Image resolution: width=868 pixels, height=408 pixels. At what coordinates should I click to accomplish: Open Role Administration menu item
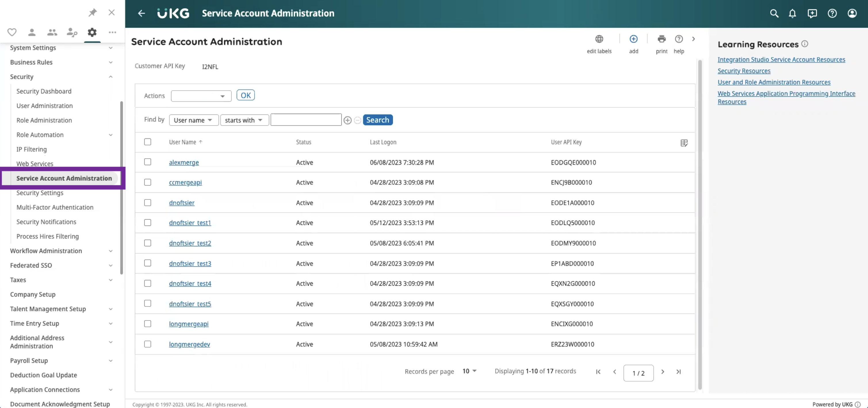tap(44, 120)
